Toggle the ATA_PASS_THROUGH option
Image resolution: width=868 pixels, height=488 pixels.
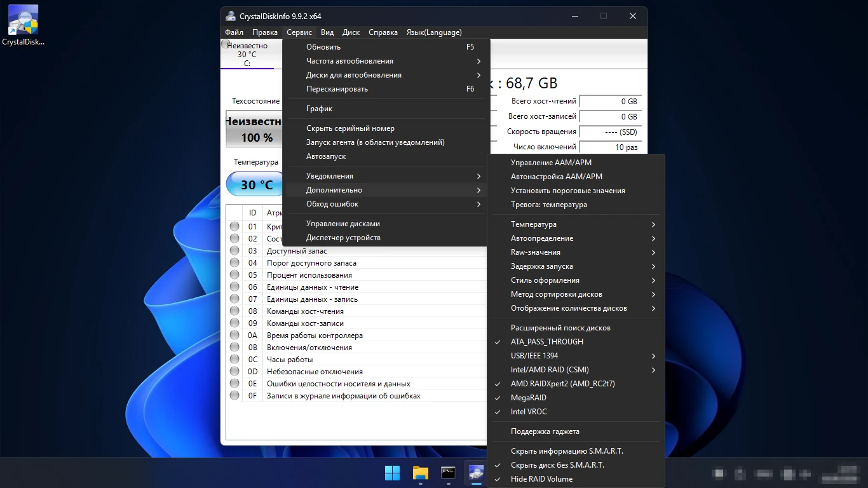pos(576,342)
